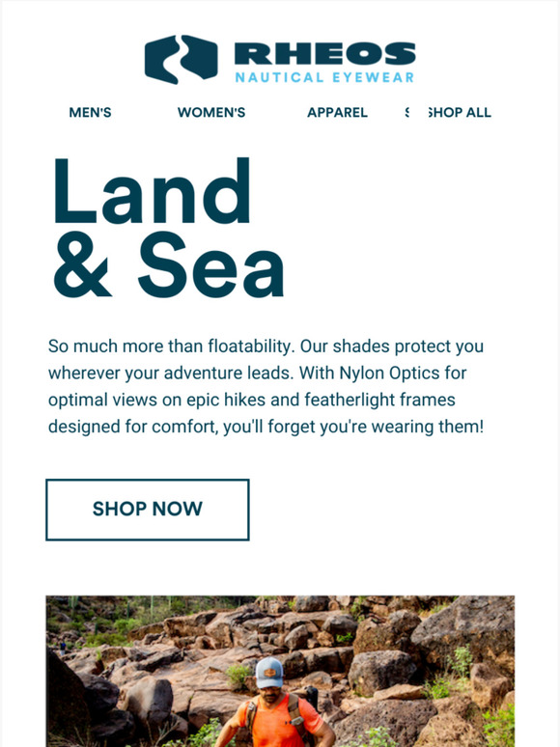Screen dimensions: 560x747
Task: Open the WOMEN'S navigation link
Action: tap(211, 112)
